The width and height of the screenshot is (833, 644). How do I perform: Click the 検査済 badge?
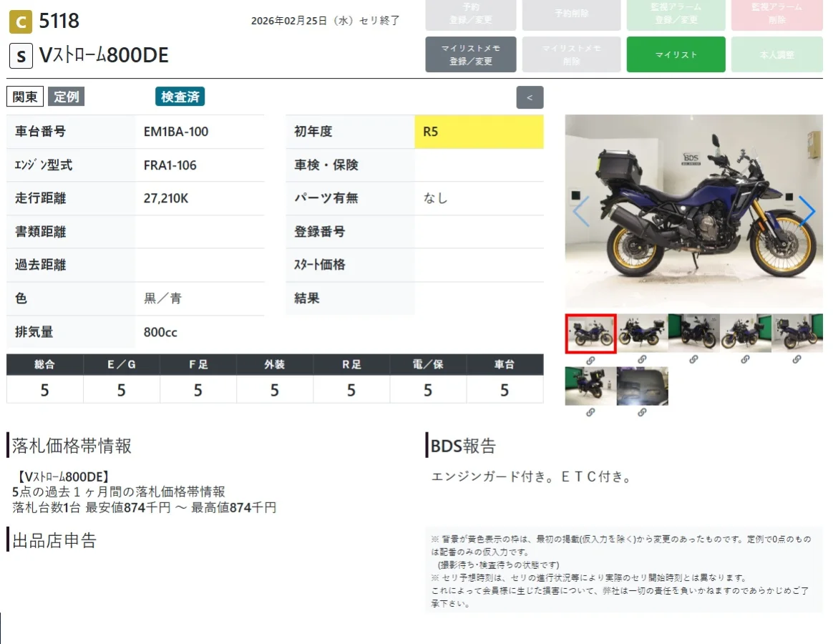pyautogui.click(x=180, y=97)
